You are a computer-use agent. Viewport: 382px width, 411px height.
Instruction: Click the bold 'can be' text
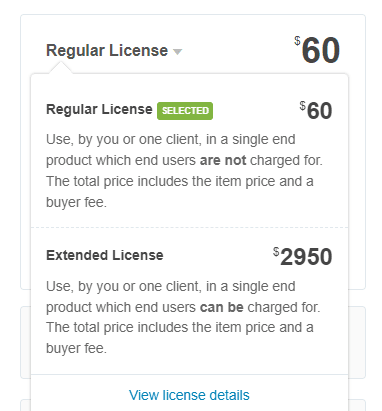pyautogui.click(x=222, y=307)
